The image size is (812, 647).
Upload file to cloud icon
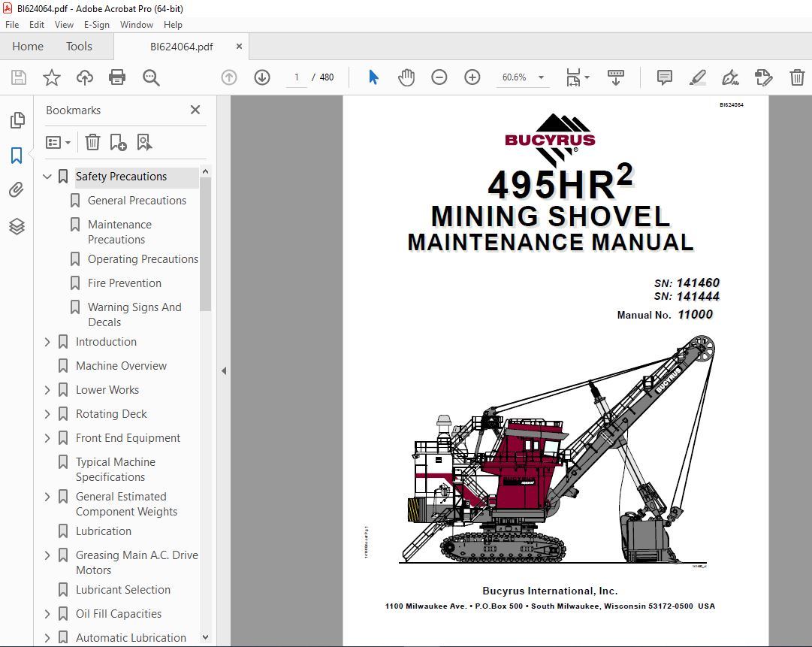point(84,77)
